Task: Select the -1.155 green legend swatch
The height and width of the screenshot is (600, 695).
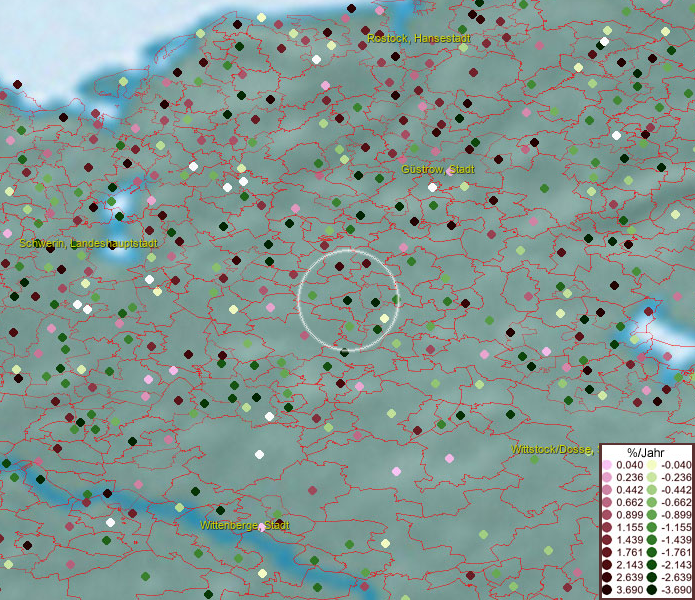Action: (x=652, y=527)
